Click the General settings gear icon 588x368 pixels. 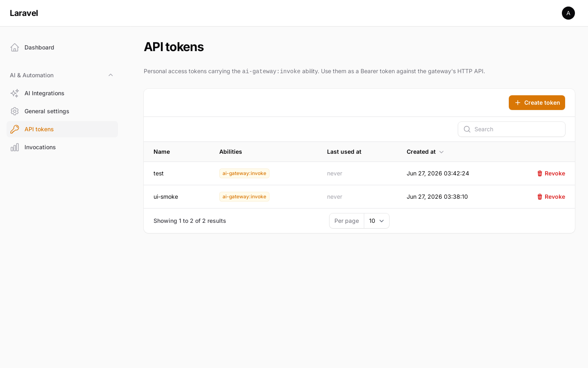tap(15, 111)
